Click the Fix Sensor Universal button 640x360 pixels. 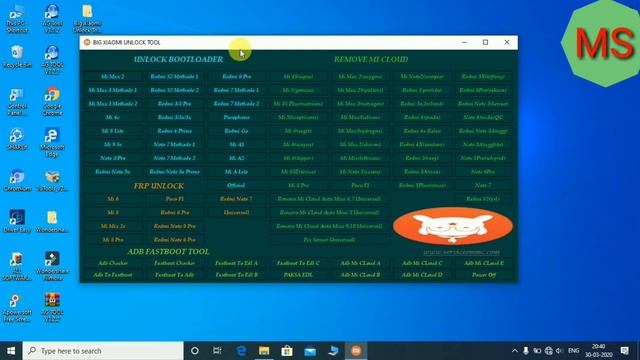click(x=329, y=240)
